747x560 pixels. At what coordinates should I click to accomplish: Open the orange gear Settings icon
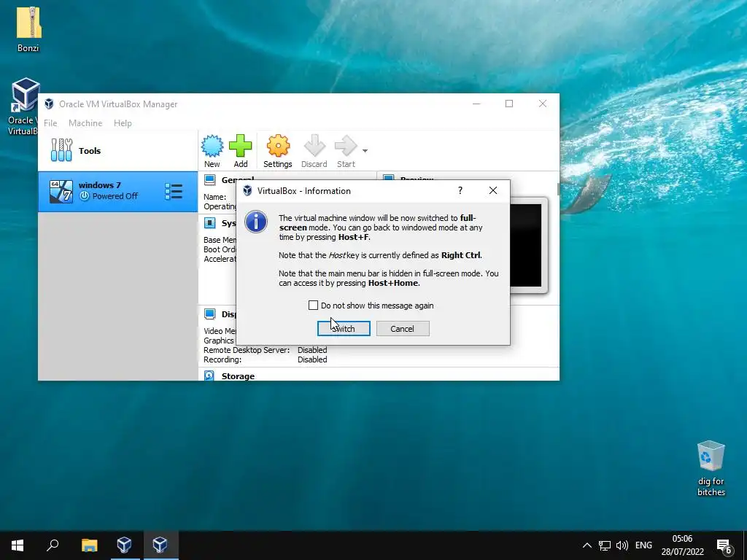278,146
